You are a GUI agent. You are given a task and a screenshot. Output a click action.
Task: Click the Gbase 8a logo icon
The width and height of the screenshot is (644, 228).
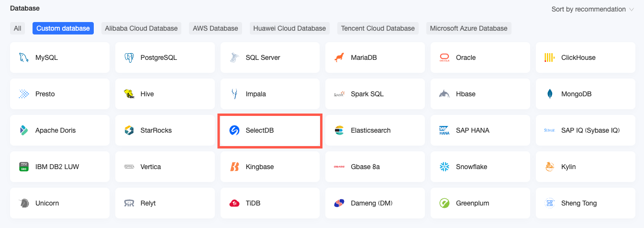(339, 167)
